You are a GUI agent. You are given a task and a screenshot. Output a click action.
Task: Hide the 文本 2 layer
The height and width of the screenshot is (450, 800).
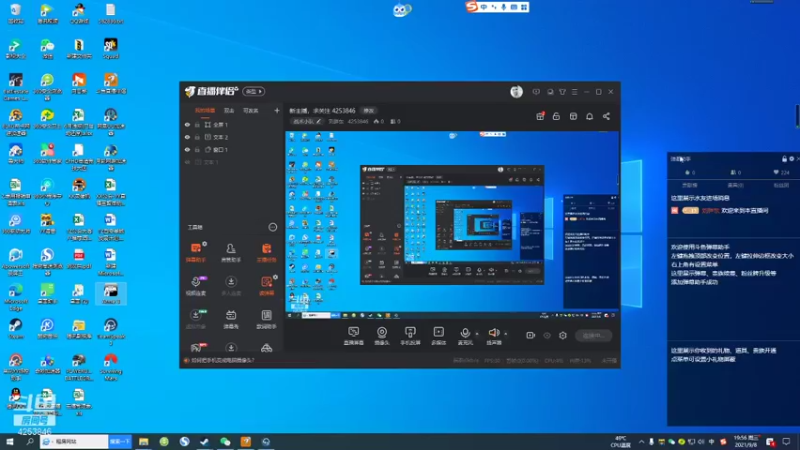187,137
